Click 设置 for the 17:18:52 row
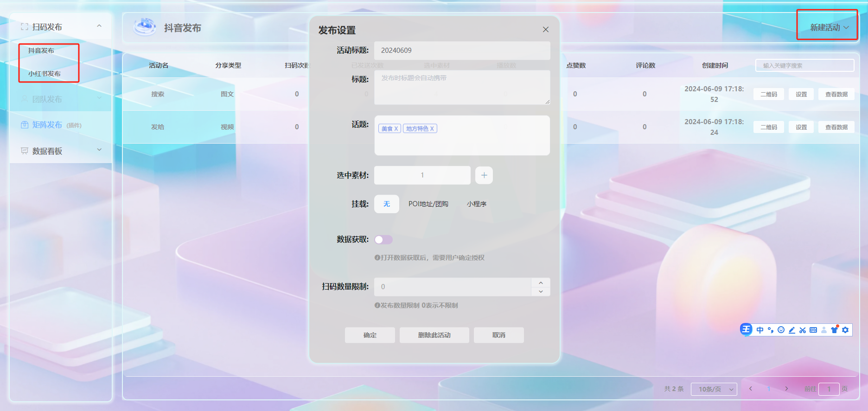Image resolution: width=868 pixels, height=411 pixels. click(801, 94)
